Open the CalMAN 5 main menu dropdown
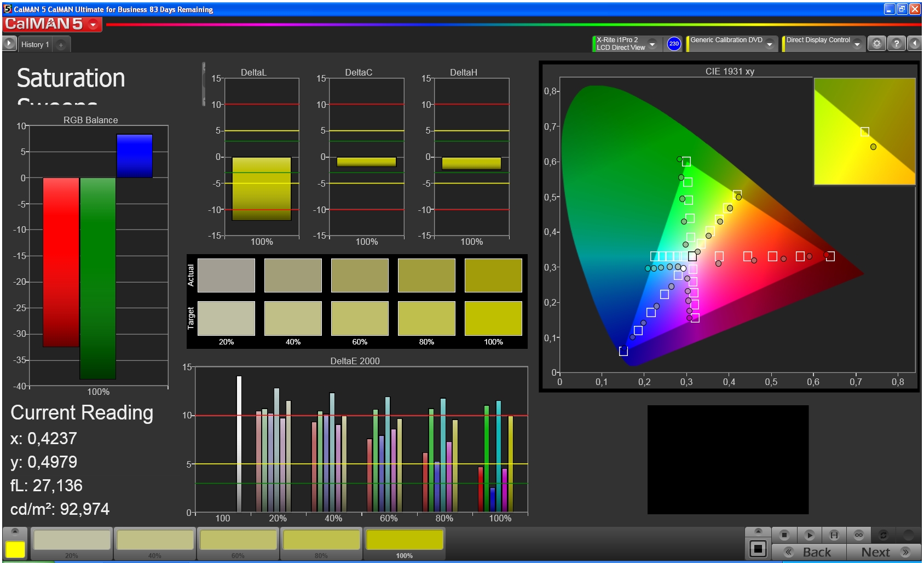This screenshot has width=924, height=563. pyautogui.click(x=94, y=25)
